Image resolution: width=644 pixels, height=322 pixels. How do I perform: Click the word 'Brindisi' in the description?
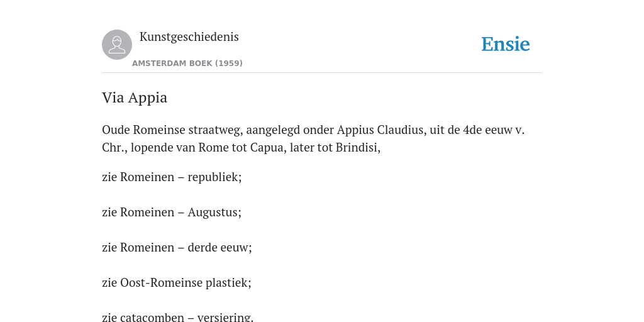click(358, 147)
